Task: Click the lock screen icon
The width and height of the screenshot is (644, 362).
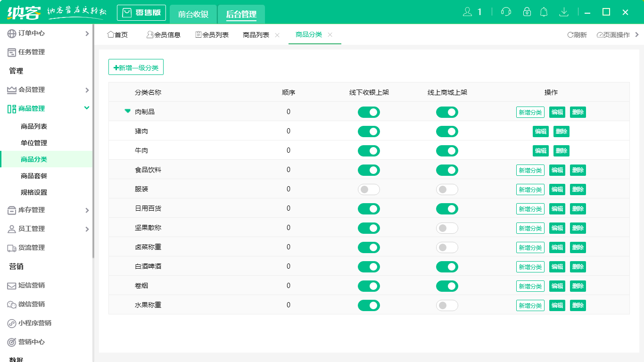Action: pos(527,12)
